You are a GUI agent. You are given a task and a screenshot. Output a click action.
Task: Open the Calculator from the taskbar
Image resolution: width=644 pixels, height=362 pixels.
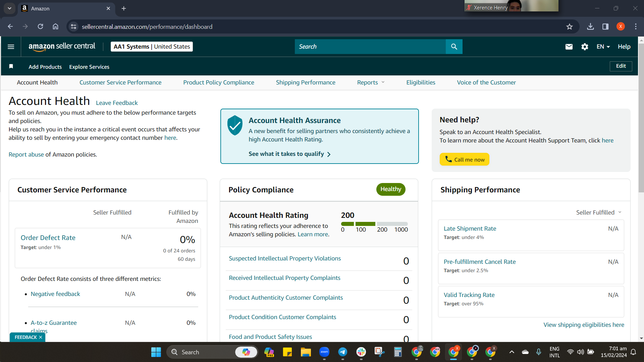pos(398,352)
